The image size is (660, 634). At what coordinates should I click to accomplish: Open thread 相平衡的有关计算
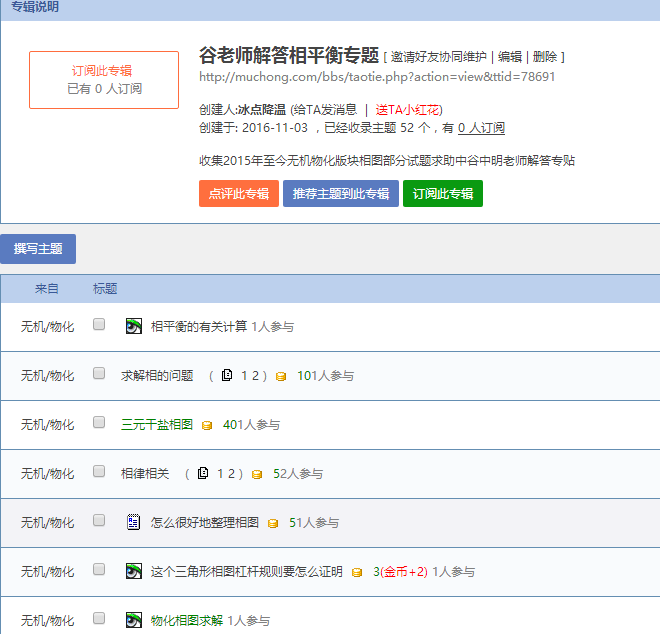(199, 326)
